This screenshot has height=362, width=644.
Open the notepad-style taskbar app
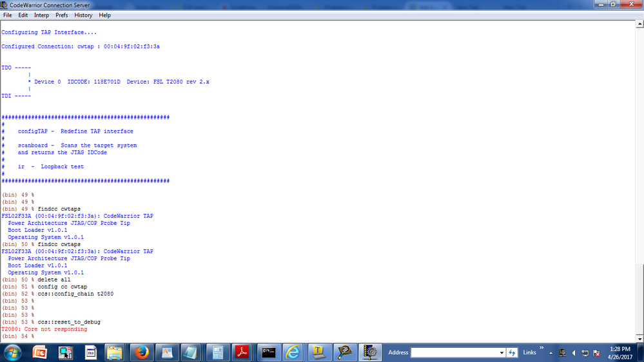(x=191, y=352)
